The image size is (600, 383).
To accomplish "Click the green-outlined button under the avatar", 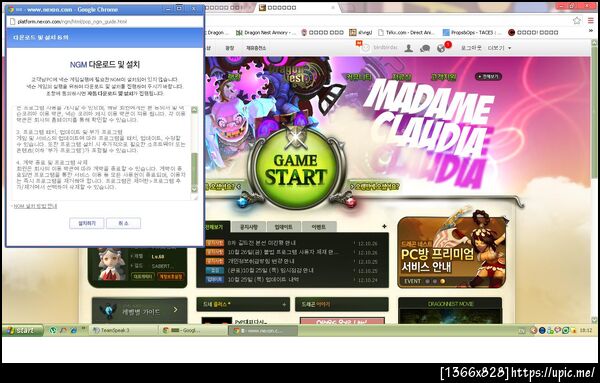I will pyautogui.click(x=143, y=276).
